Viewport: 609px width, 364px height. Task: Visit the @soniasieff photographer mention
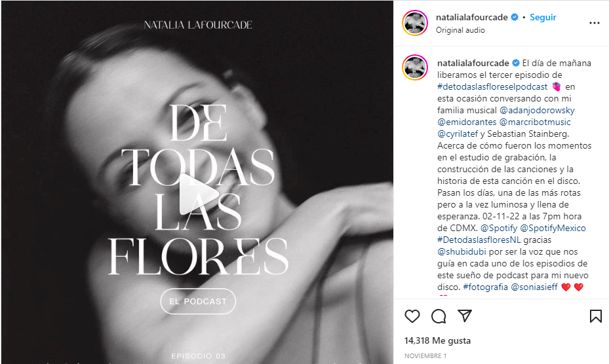[x=534, y=287]
